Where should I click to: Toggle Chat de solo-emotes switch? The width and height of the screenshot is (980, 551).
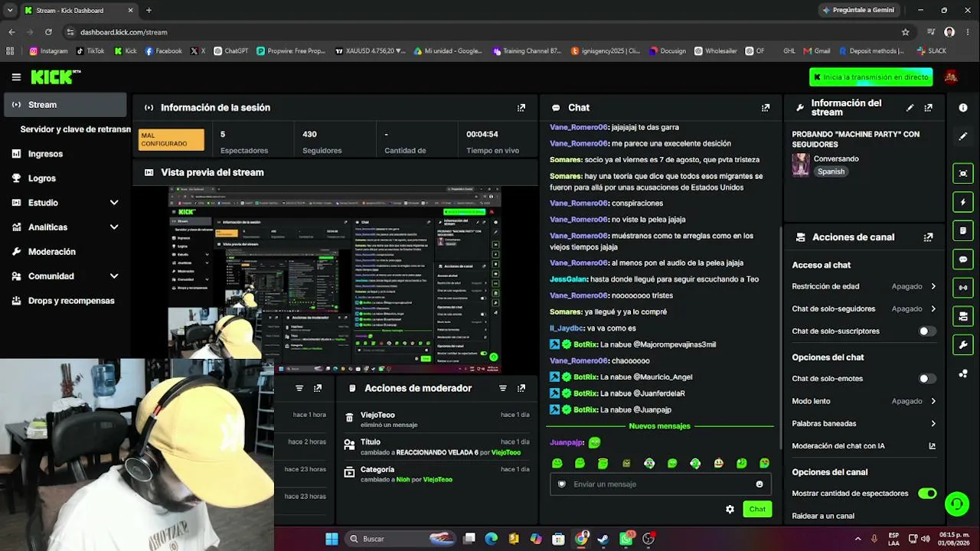coord(927,379)
